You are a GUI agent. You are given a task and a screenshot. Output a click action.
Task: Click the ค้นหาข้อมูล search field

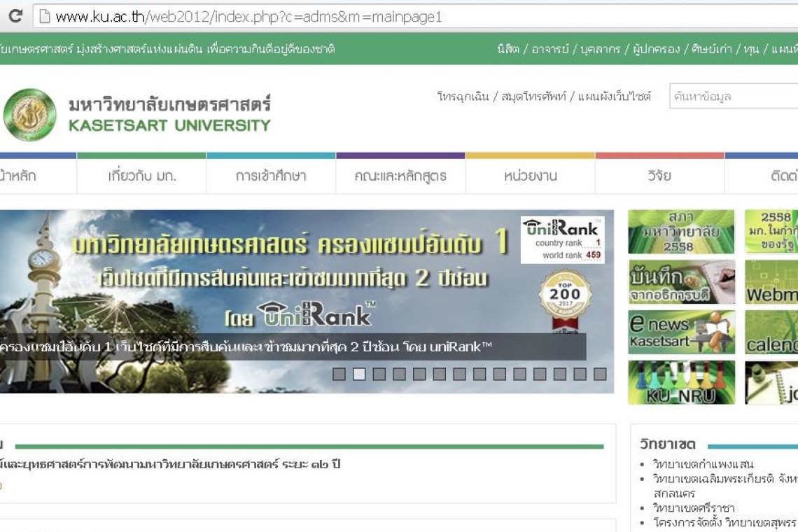(x=733, y=97)
